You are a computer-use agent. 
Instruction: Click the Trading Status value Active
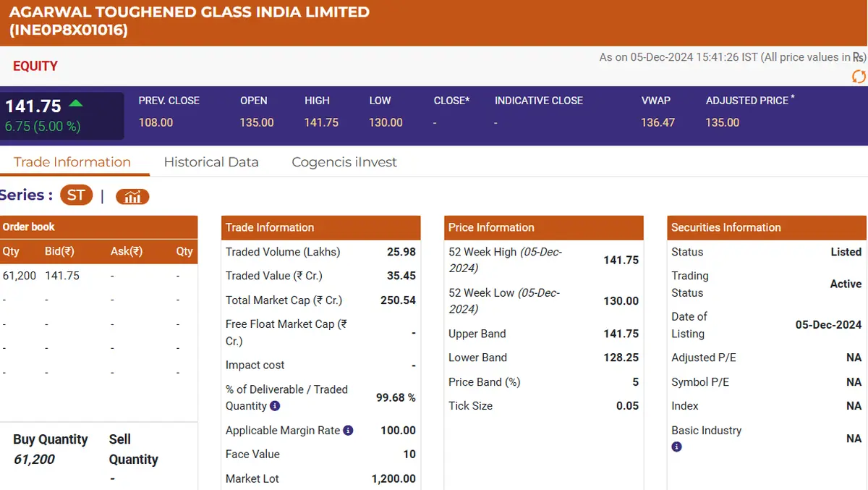coord(846,284)
